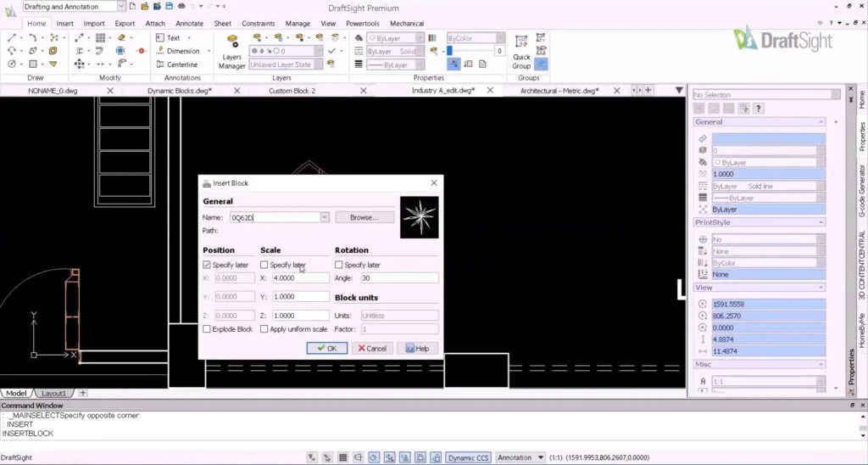
Task: Collapse the General section in Properties palette
Action: point(821,122)
